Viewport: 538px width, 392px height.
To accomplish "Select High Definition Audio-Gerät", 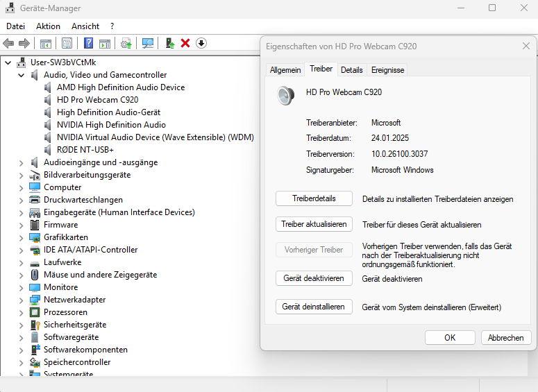I will click(x=108, y=112).
